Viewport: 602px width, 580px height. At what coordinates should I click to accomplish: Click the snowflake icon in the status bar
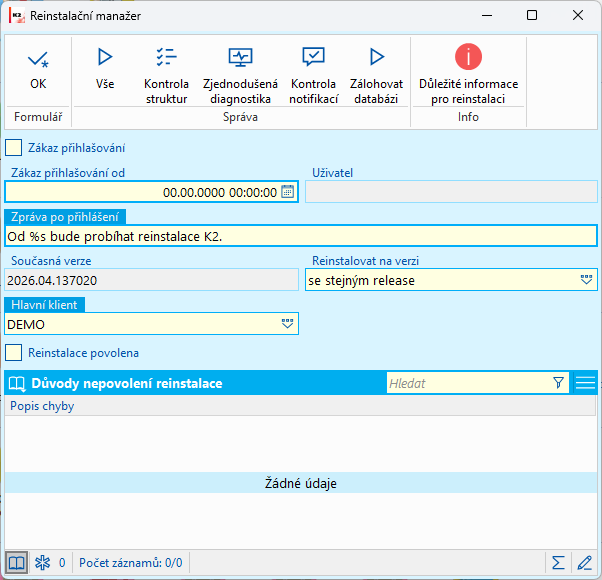[42, 563]
